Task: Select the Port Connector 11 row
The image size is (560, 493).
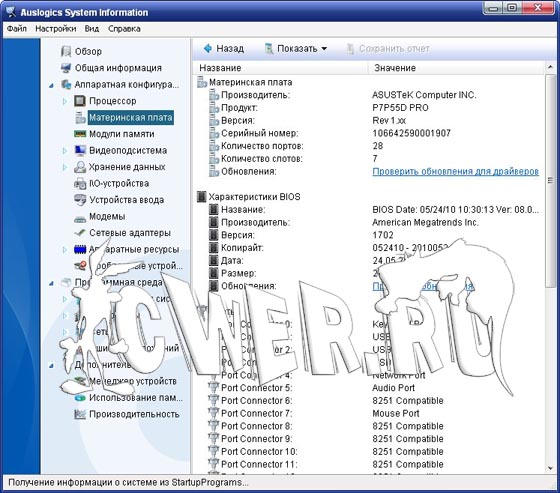Action: point(369,464)
